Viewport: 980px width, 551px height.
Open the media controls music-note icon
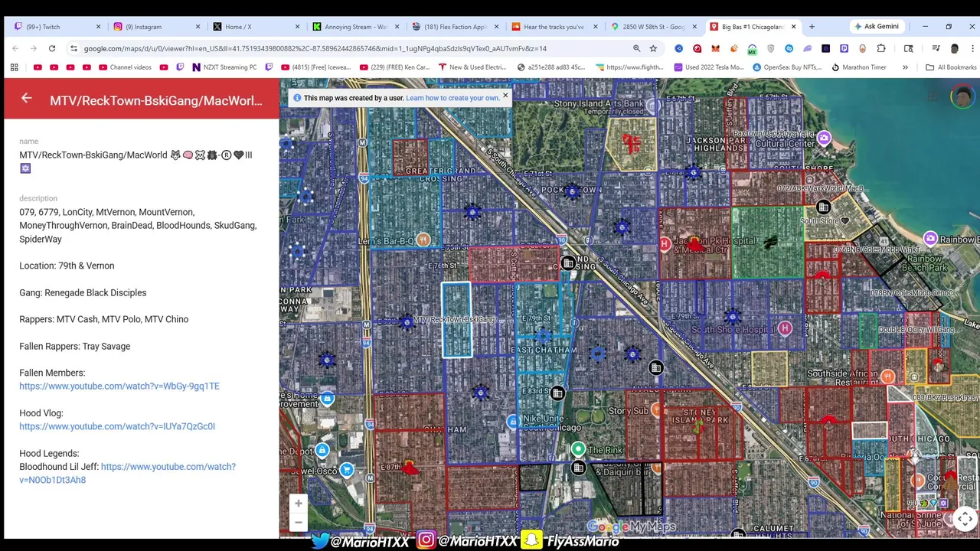(x=936, y=48)
